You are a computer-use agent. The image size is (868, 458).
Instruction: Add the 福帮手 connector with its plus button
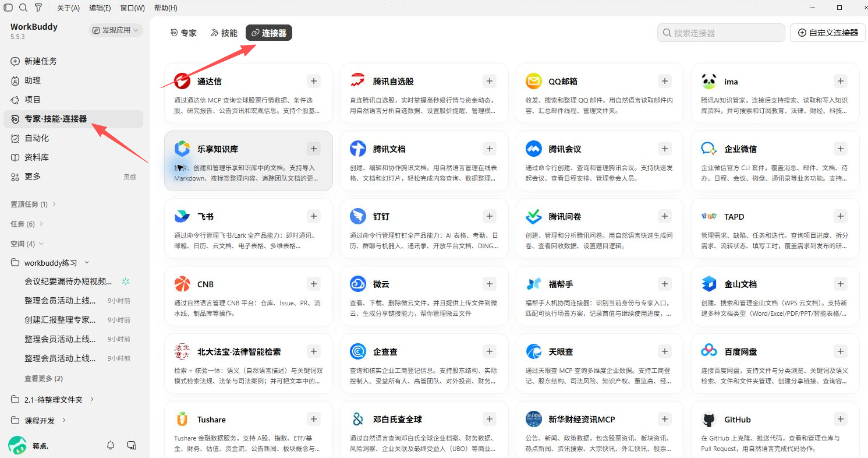(665, 284)
